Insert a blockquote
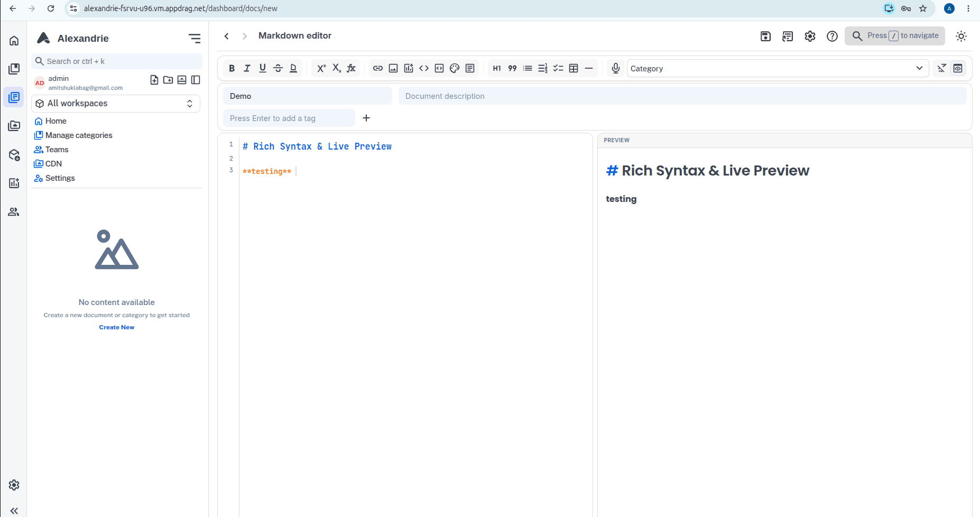This screenshot has width=980, height=517. coord(512,68)
